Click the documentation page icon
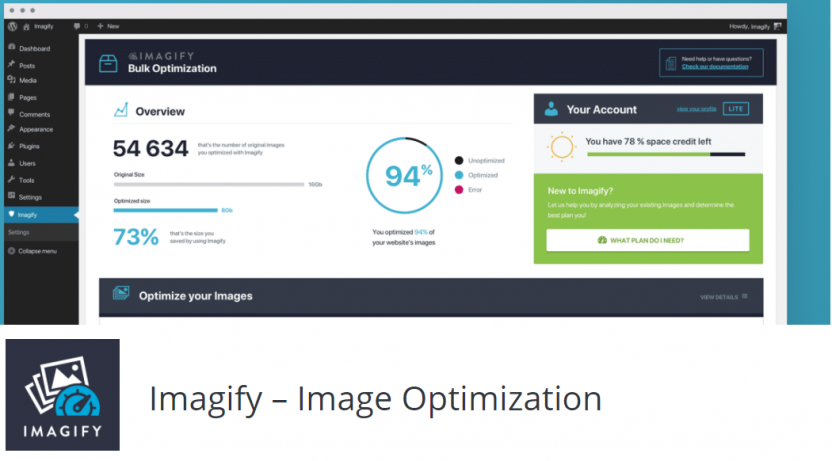This screenshot has height=461, width=832. (x=671, y=64)
